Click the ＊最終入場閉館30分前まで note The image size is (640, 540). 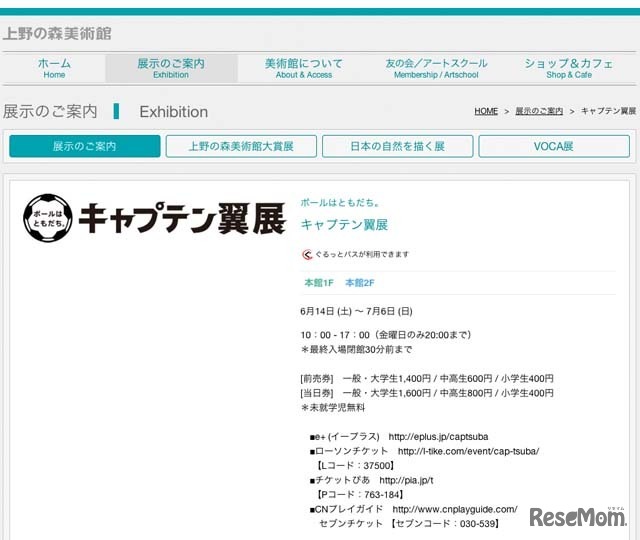[x=356, y=349]
